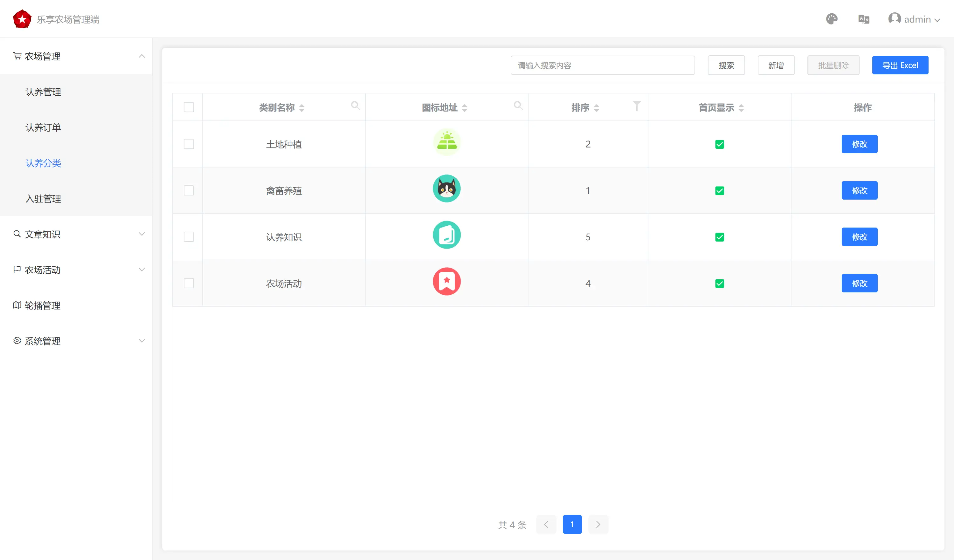Screen dimensions: 954x560
Task: Click the 乐享农场管理端 title text
Action: 68,19
